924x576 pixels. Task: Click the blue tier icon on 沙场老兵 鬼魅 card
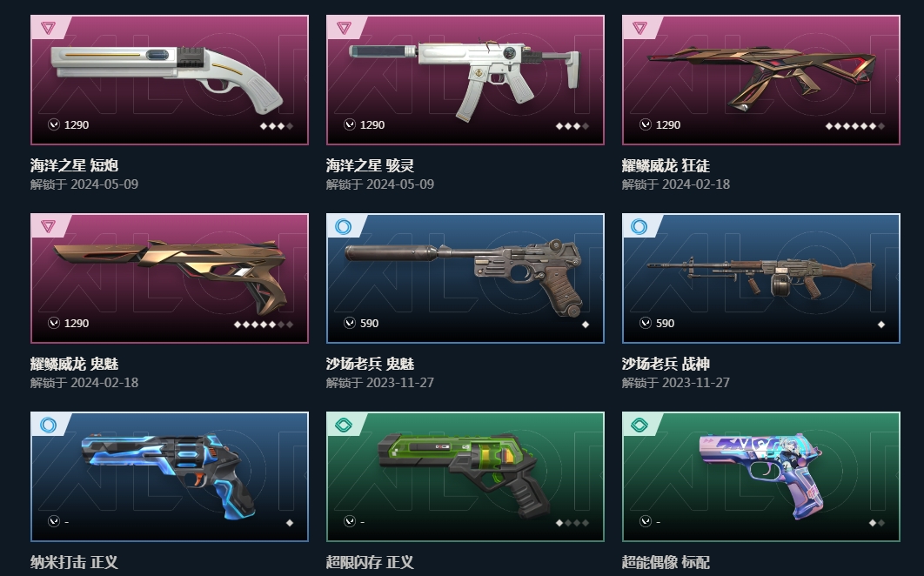click(x=343, y=226)
